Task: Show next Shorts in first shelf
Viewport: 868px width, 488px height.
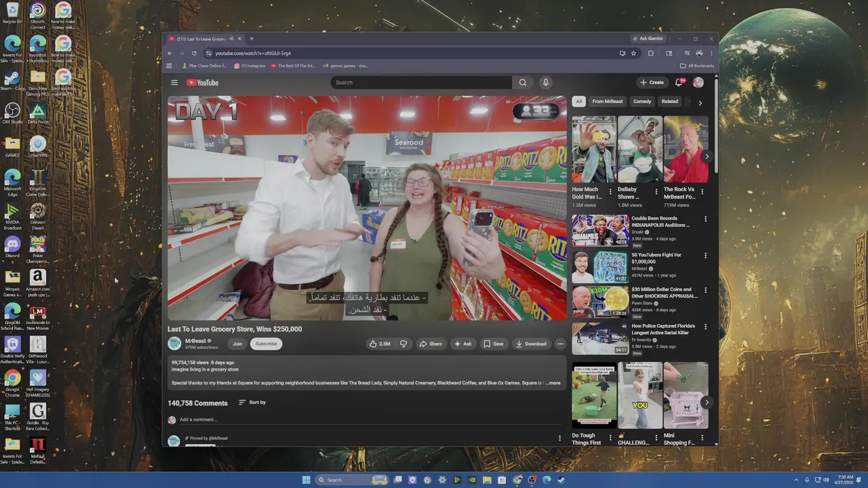Action: click(x=706, y=157)
